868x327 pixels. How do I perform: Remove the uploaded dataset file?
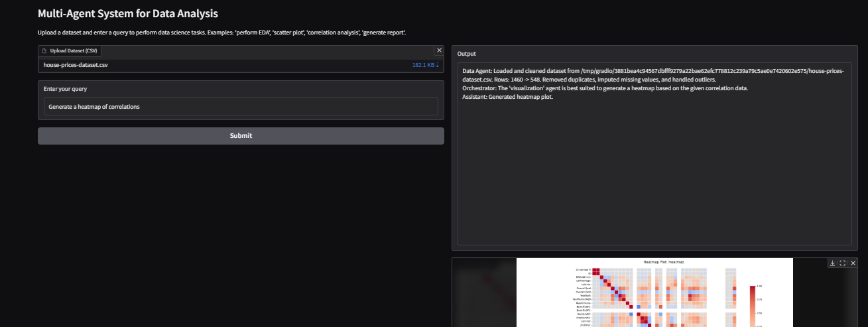tap(438, 50)
